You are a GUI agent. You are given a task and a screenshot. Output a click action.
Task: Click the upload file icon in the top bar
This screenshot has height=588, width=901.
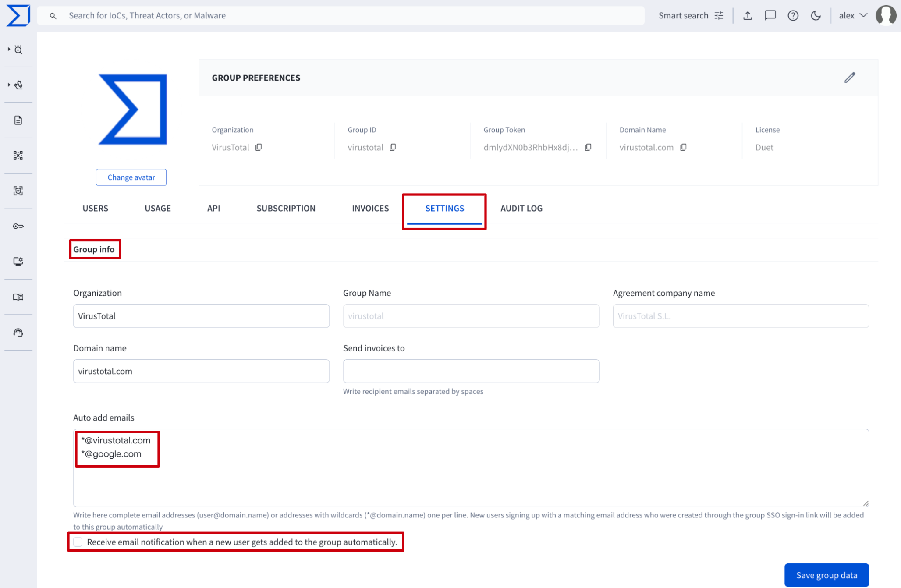pyautogui.click(x=748, y=16)
